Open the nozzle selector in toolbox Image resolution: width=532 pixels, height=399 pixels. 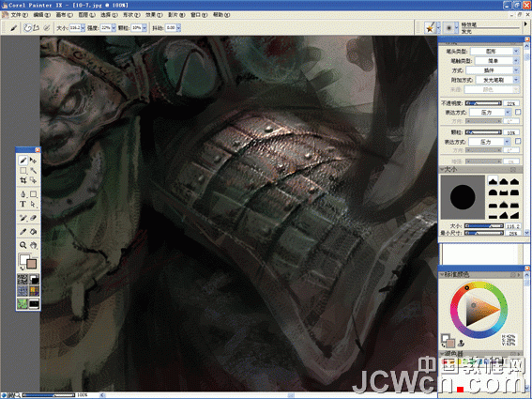pos(34,303)
